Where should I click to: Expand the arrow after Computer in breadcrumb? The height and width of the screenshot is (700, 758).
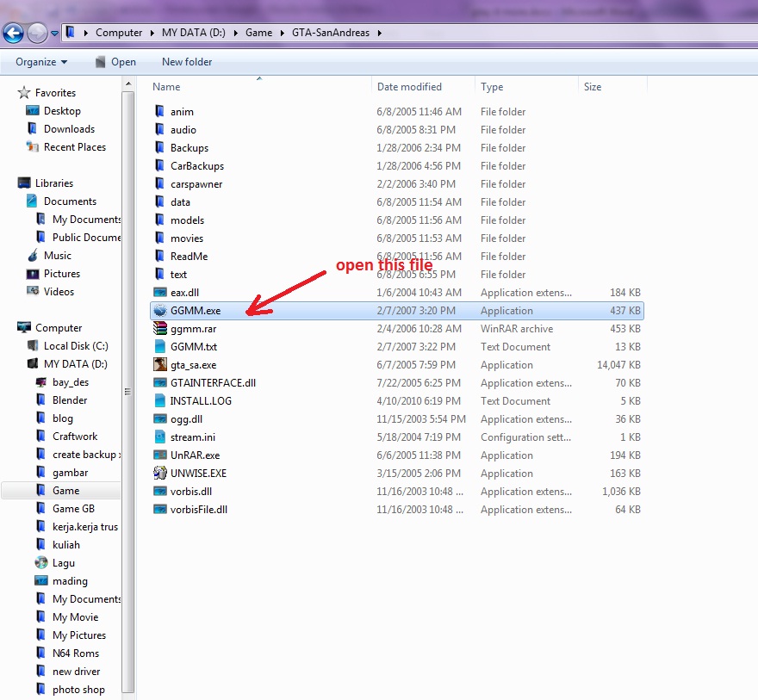[x=152, y=33]
